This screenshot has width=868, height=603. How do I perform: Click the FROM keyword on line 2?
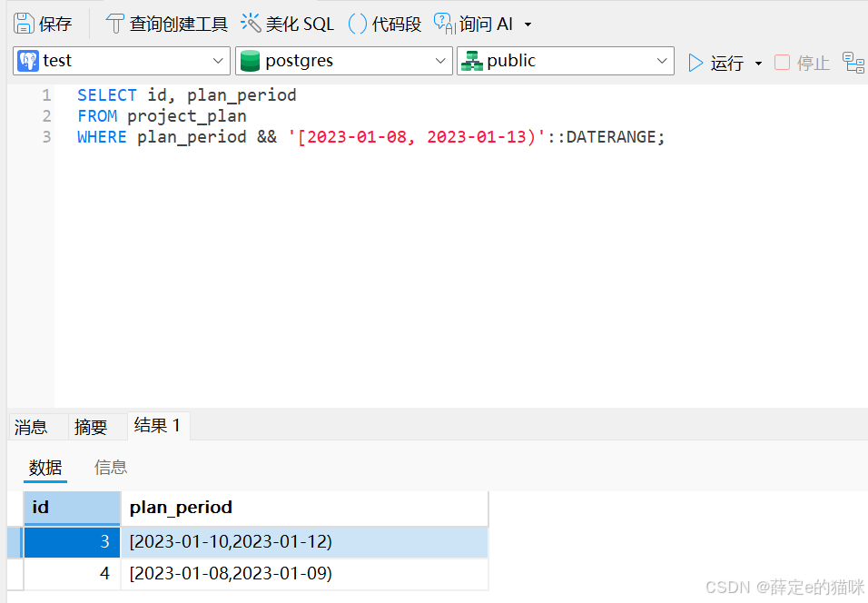[x=97, y=116]
